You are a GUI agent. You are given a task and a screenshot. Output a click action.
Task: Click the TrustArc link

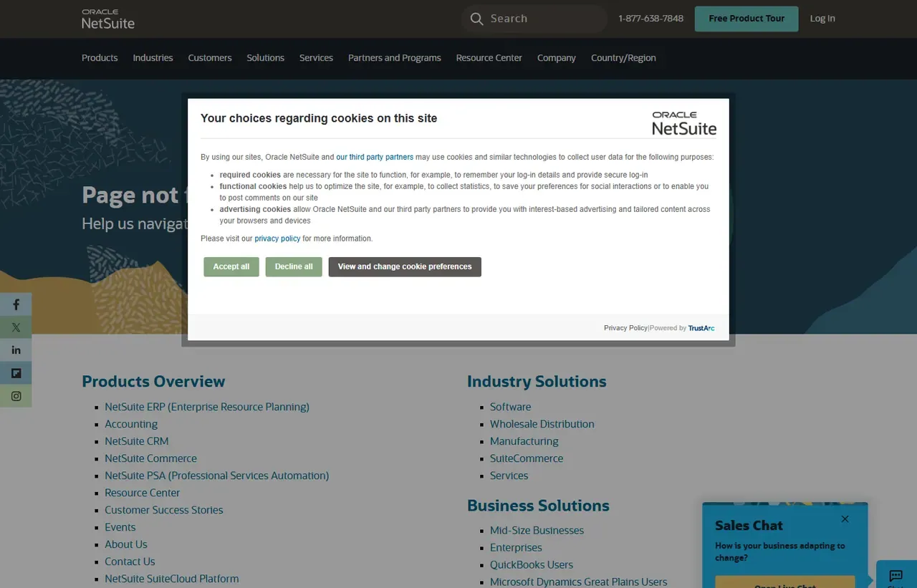[701, 328]
